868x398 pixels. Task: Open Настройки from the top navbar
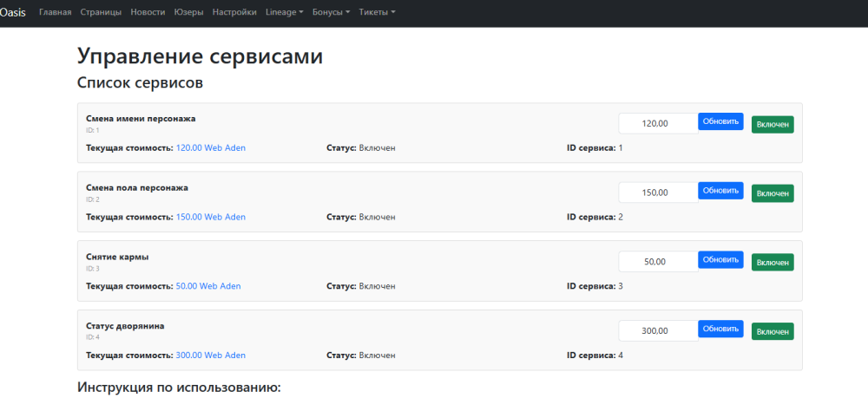click(x=234, y=12)
